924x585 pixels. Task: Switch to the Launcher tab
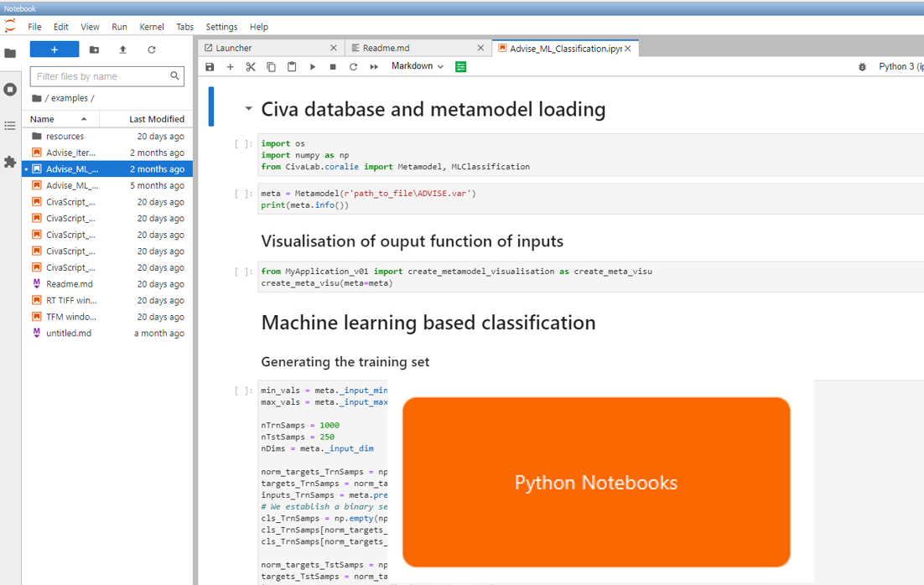coord(271,48)
